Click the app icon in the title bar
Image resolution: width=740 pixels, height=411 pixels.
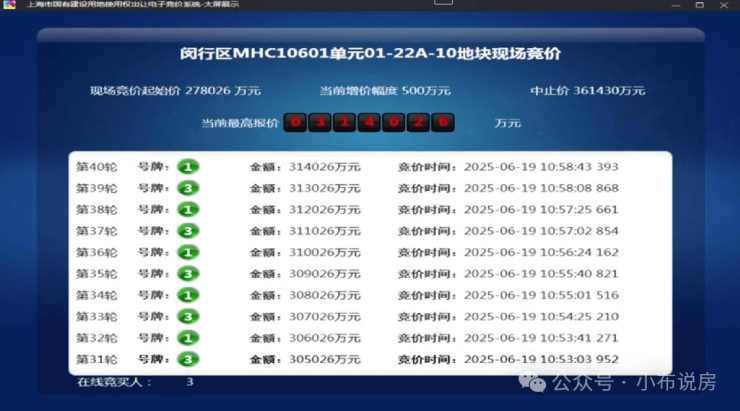[x=9, y=5]
